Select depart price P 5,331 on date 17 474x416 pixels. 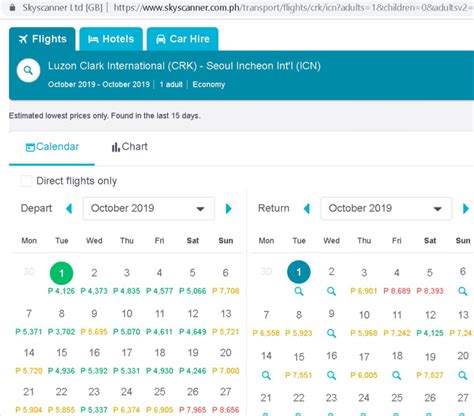tap(127, 371)
